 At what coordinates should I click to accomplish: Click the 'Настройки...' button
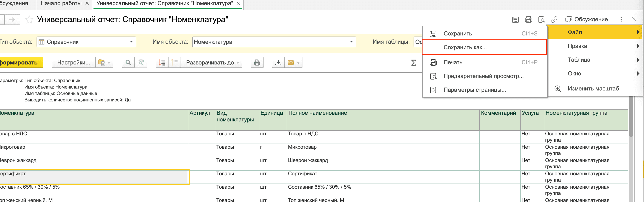(74, 63)
